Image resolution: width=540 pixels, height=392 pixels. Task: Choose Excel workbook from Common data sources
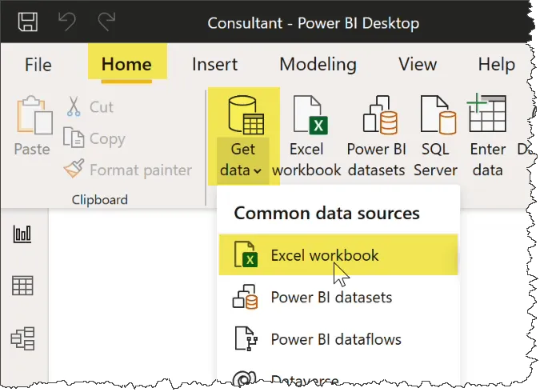coord(324,255)
